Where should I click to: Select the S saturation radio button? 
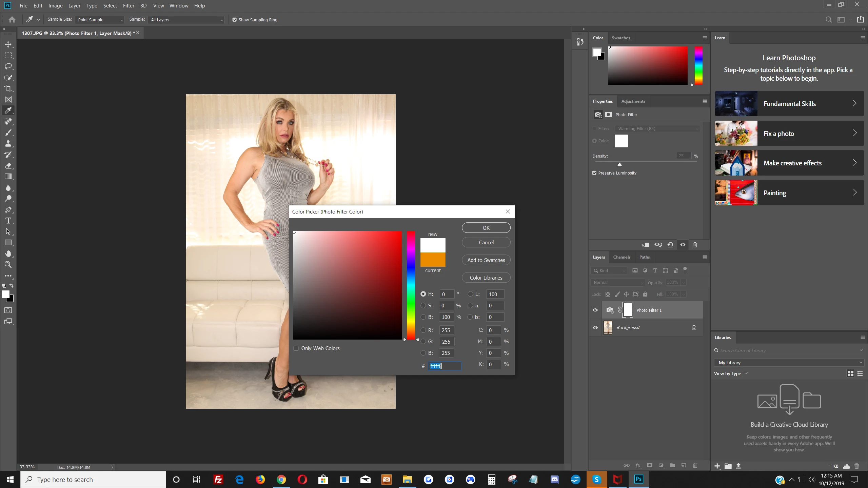point(423,306)
